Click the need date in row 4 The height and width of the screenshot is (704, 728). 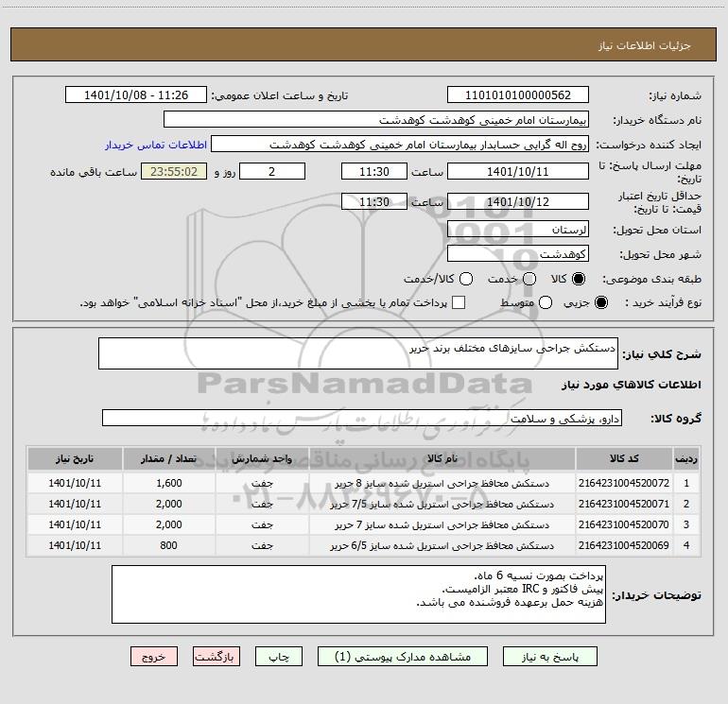(x=75, y=545)
